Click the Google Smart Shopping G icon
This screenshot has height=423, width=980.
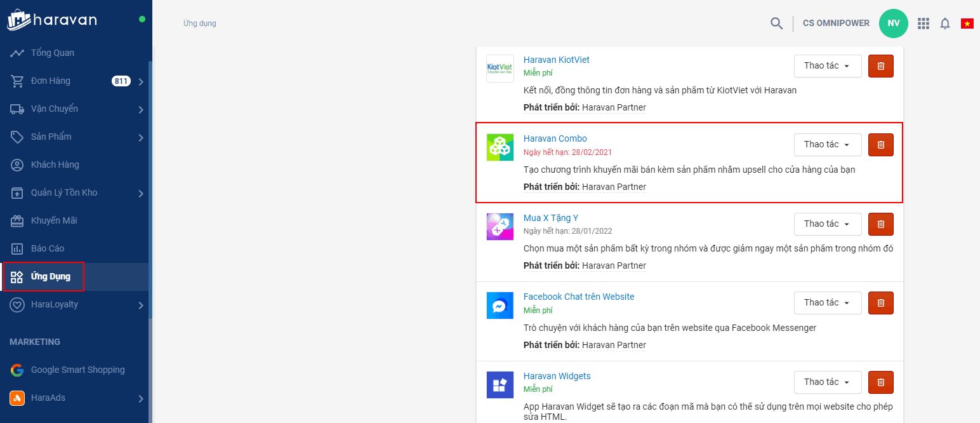[x=17, y=370]
